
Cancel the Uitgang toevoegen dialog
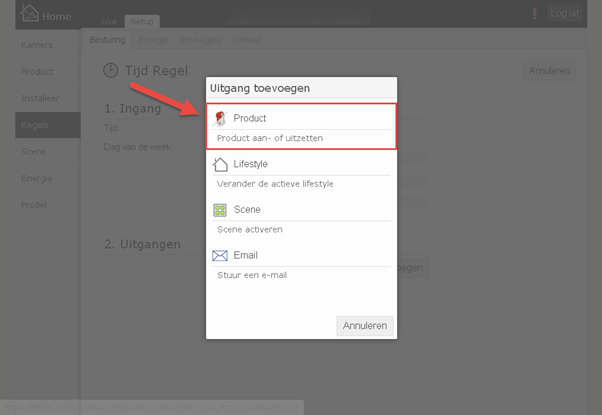(x=365, y=326)
